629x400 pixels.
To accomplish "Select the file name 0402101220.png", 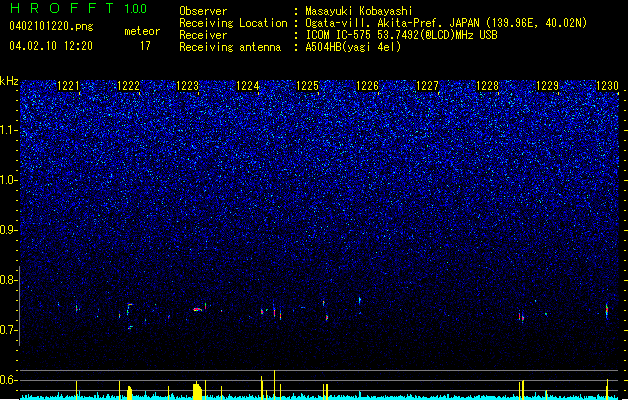I will tap(51, 26).
